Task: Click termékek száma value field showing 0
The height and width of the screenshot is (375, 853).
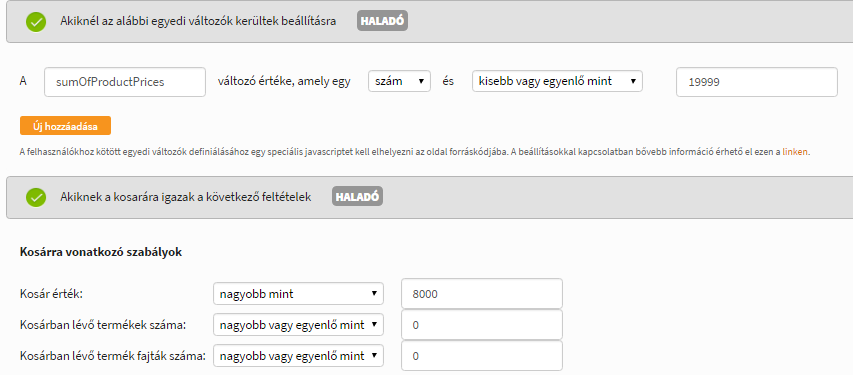Action: click(x=481, y=325)
